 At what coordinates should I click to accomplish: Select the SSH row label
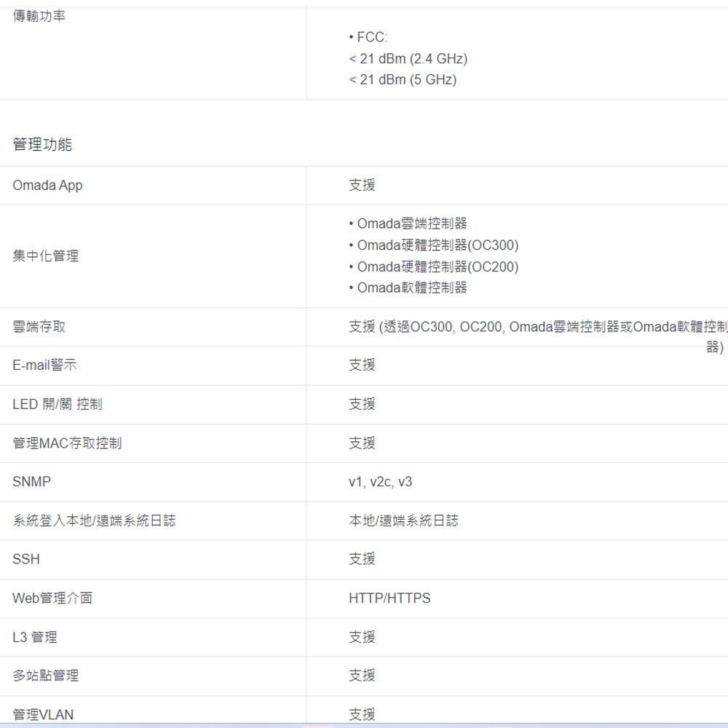coord(26,559)
